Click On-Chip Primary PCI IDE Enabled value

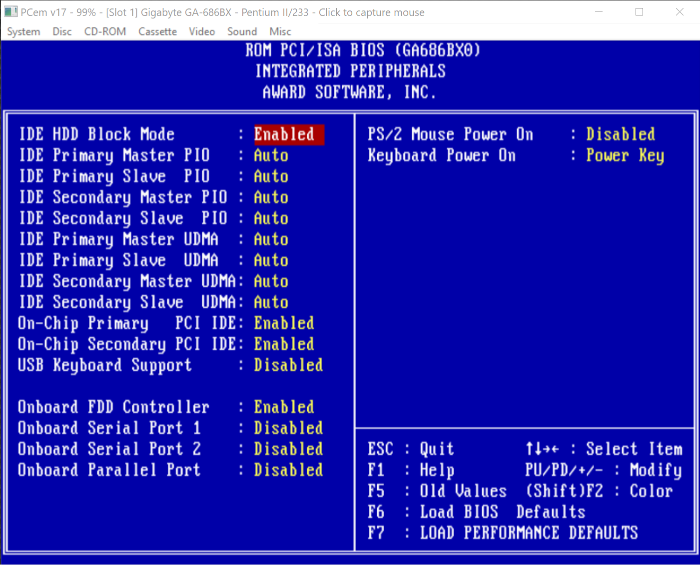tap(284, 324)
